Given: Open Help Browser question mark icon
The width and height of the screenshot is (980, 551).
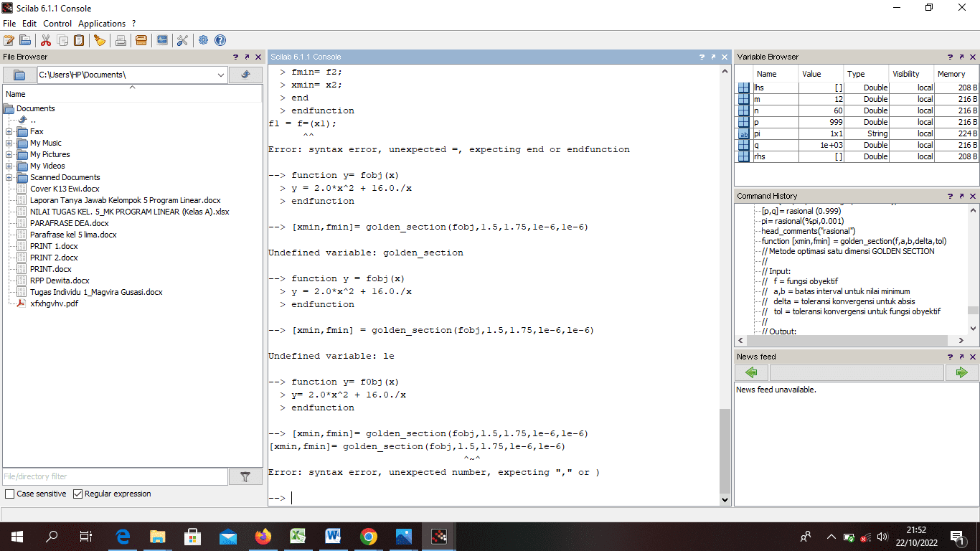Looking at the screenshot, I should point(220,40).
